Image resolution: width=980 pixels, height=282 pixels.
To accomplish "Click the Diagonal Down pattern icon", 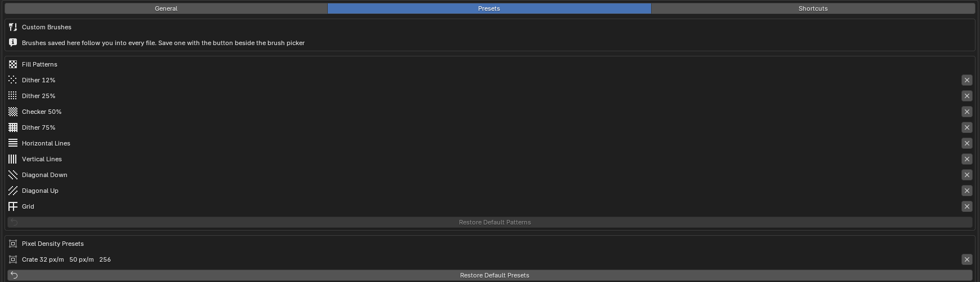I will coord(13,175).
